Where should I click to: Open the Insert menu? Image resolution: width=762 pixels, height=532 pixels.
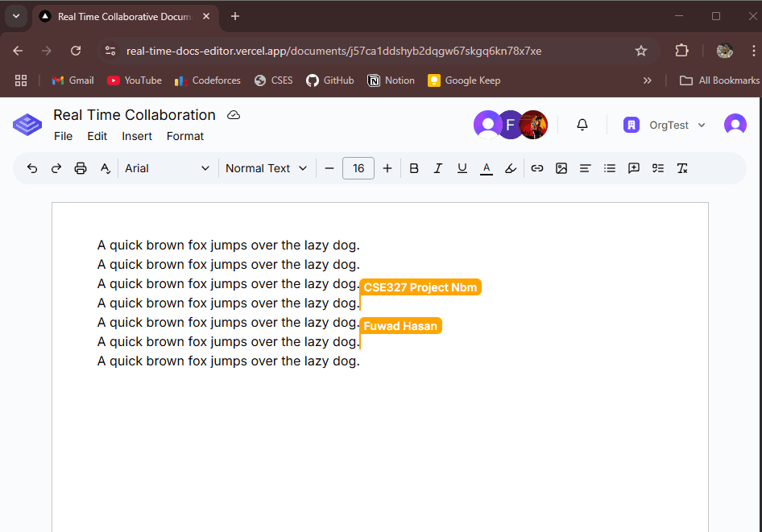(x=137, y=136)
